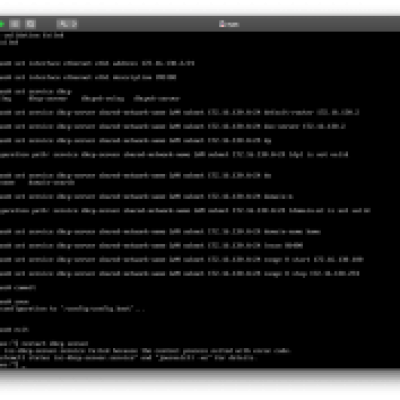The width and height of the screenshot is (400, 400).
Task: Click the domain-name command line
Action: (x=160, y=232)
